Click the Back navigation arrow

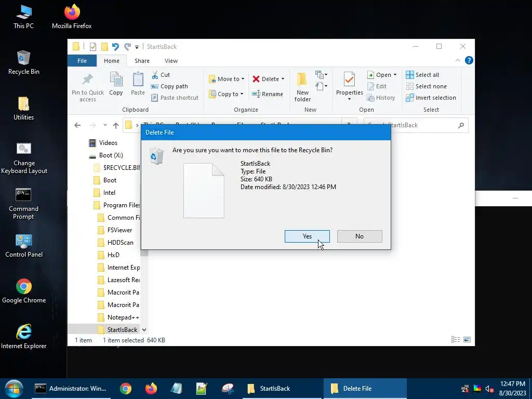[77, 125]
